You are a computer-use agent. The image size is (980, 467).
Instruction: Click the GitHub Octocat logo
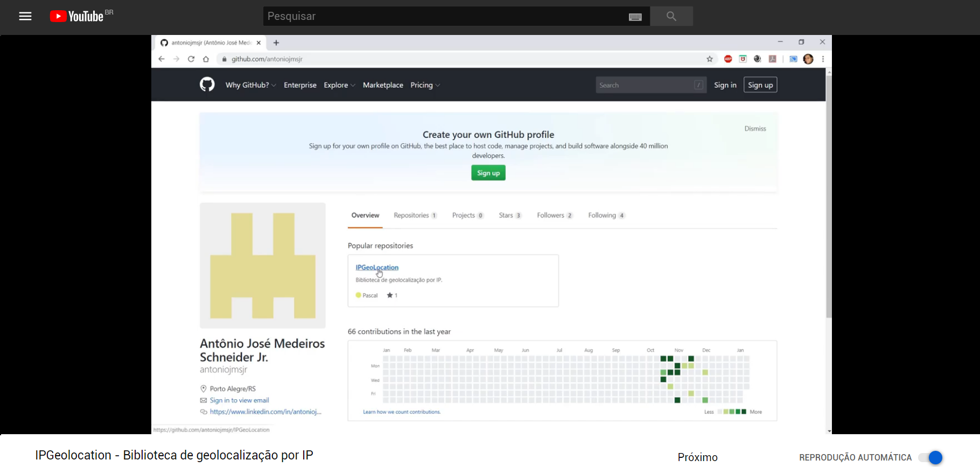tap(207, 84)
